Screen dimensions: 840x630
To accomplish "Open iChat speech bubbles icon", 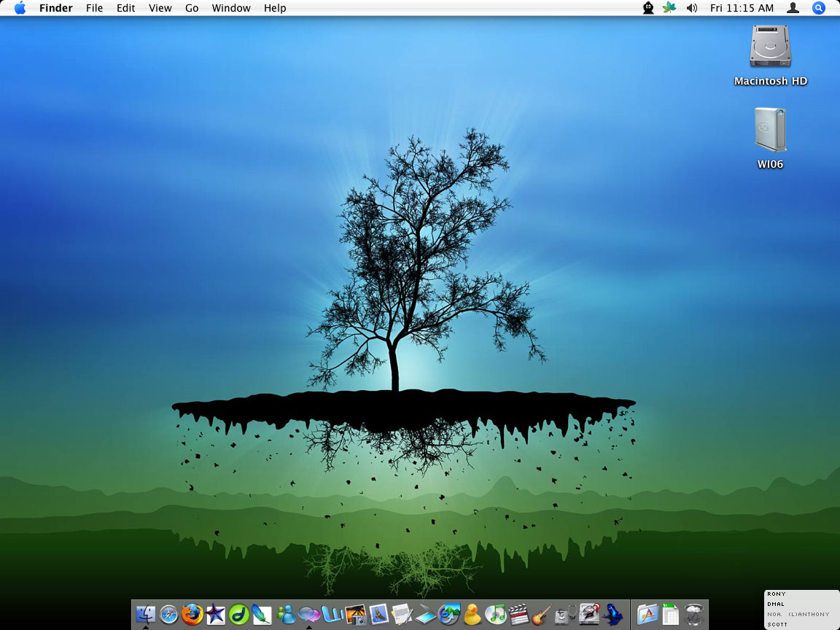I will [309, 614].
